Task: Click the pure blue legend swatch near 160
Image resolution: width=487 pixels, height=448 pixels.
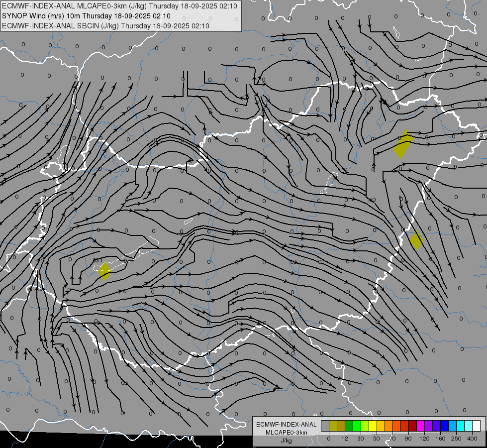Action: 444,426
